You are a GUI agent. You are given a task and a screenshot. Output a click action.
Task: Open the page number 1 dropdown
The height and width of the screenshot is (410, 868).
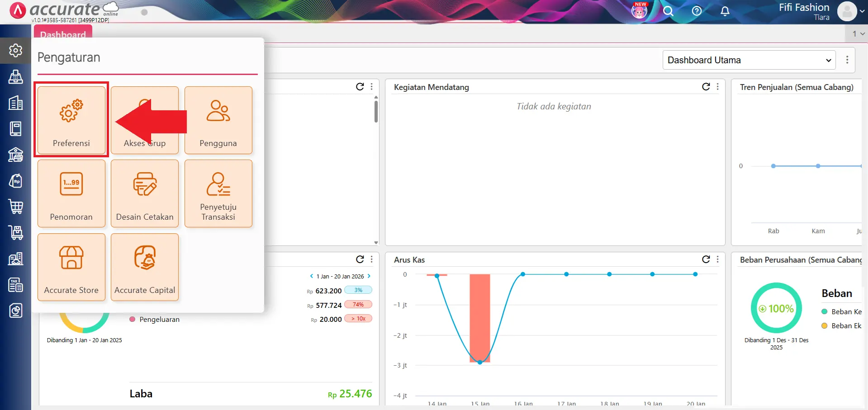coord(858,34)
